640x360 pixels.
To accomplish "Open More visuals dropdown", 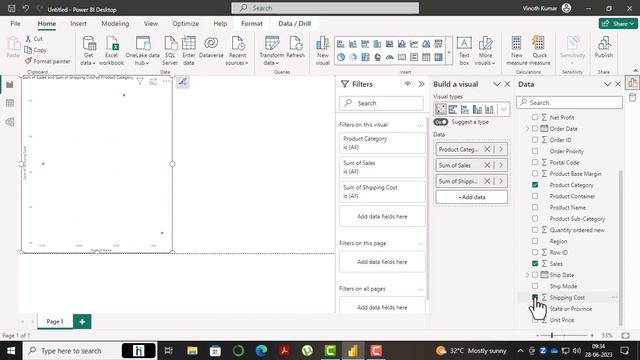I will point(485,51).
